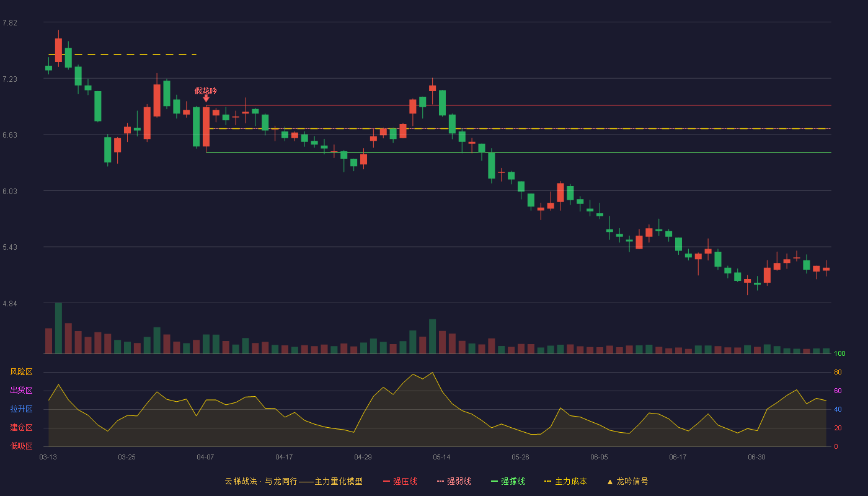
Task: Click the 60 indicator scale label
Action: tap(838, 391)
